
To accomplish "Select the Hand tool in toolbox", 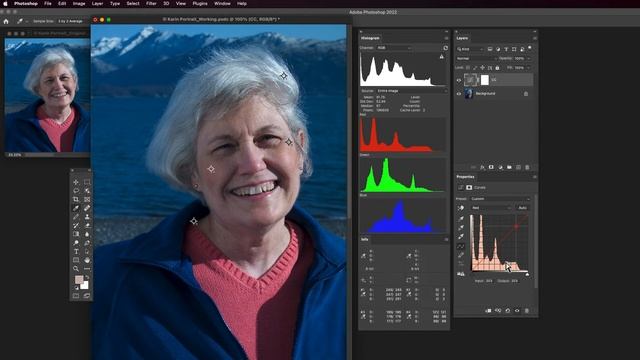I will (87, 260).
